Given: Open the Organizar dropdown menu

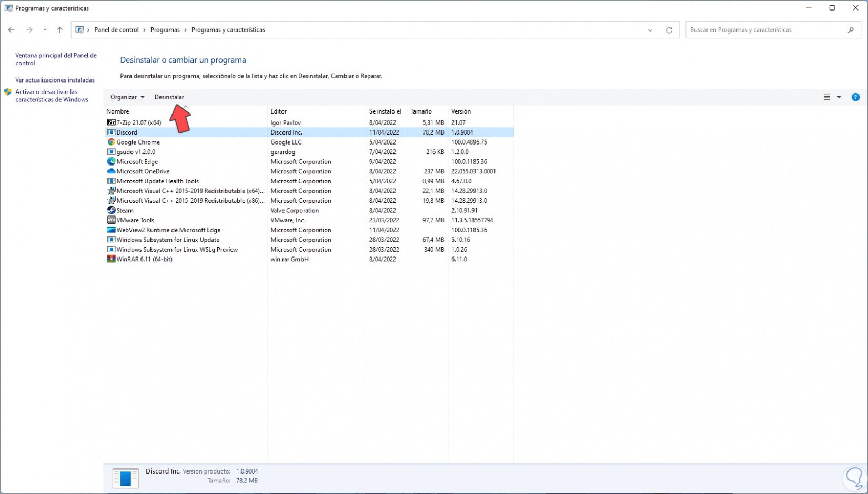Looking at the screenshot, I should (x=127, y=97).
